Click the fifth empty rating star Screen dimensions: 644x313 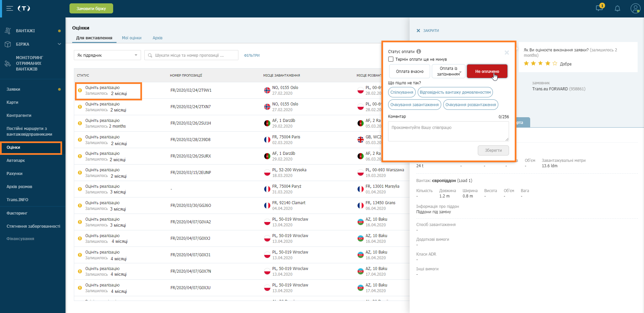(555, 63)
